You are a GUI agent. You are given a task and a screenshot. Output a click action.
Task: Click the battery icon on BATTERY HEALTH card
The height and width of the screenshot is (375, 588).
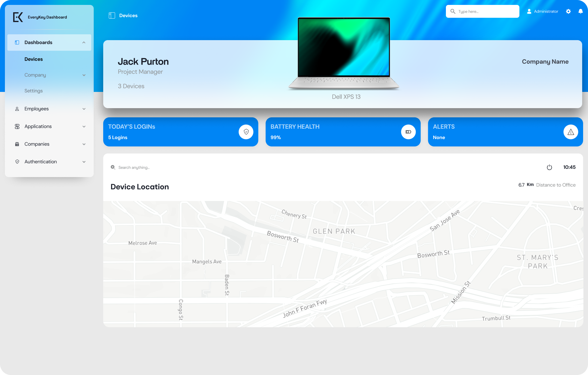coord(408,132)
